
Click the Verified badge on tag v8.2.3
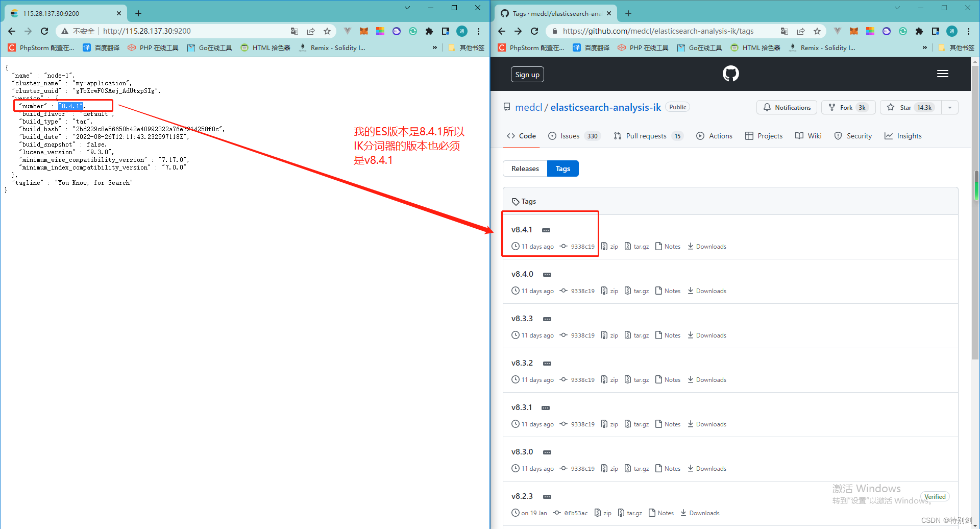point(935,496)
